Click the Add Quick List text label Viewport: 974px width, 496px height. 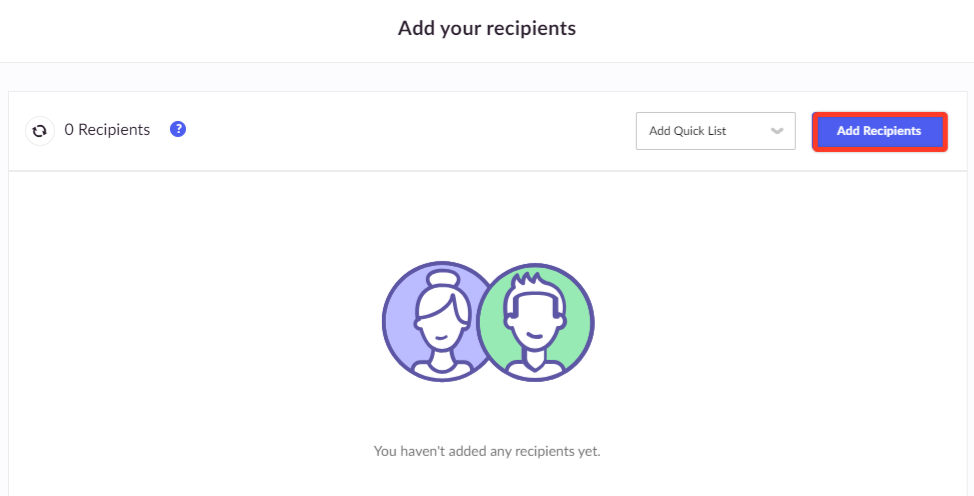[688, 131]
